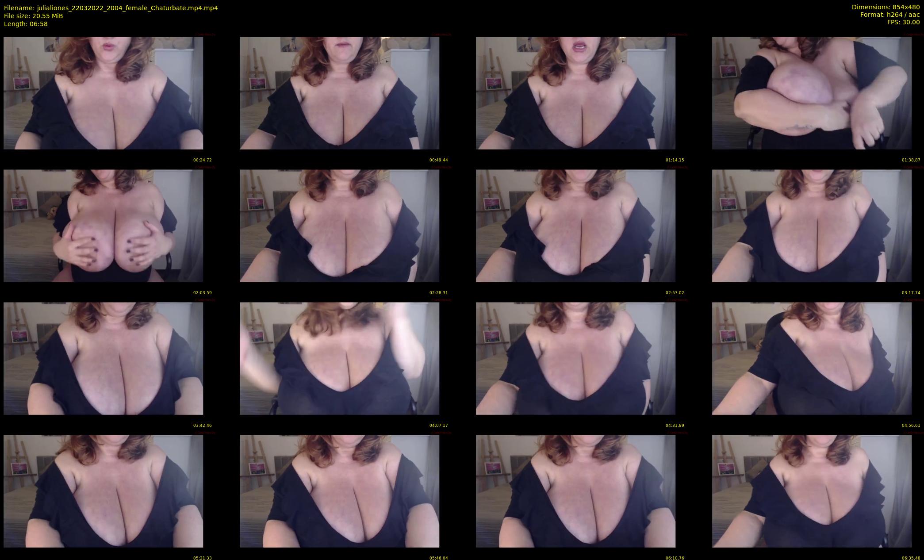Select the thumbnail frame stamped 04:31.89
This screenshot has width=924, height=560.
point(575,358)
